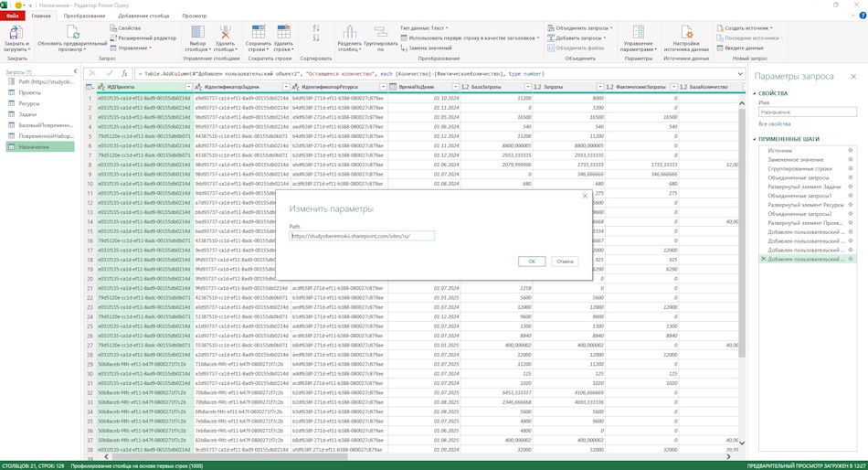Delete the last applied step with X

coord(763,259)
